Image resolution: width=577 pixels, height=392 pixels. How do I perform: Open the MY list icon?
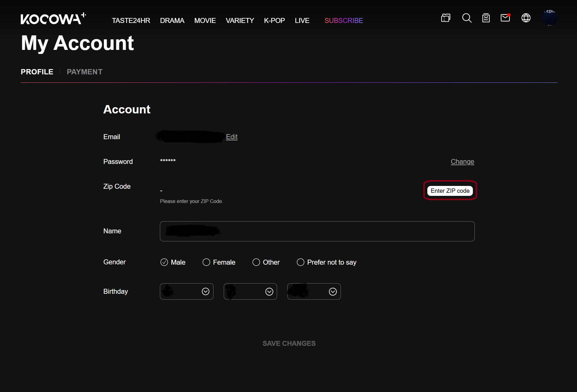486,18
